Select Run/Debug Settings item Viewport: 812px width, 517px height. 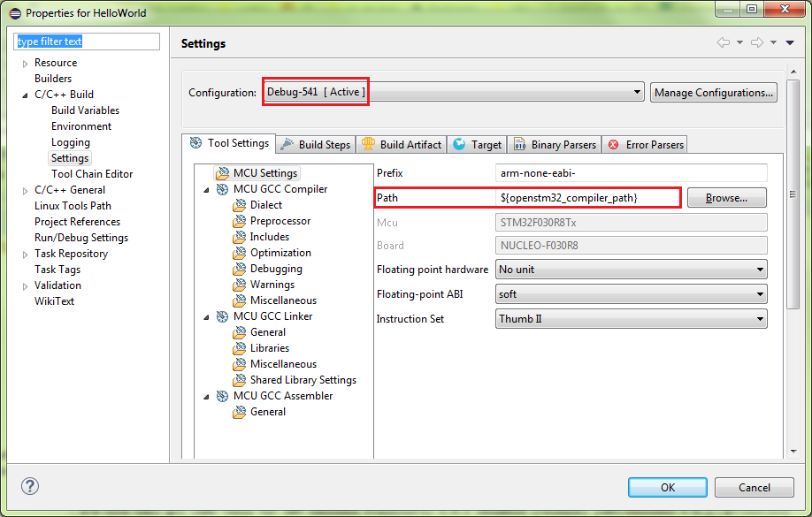tap(81, 238)
